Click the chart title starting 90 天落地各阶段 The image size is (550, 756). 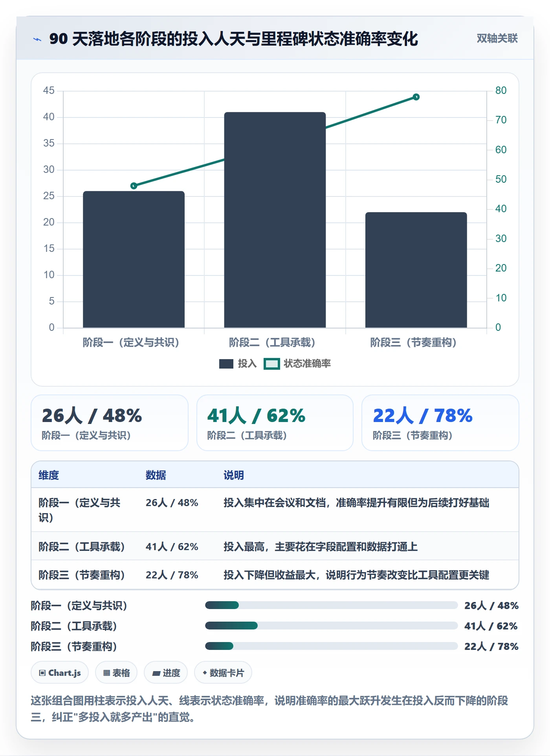[234, 39]
